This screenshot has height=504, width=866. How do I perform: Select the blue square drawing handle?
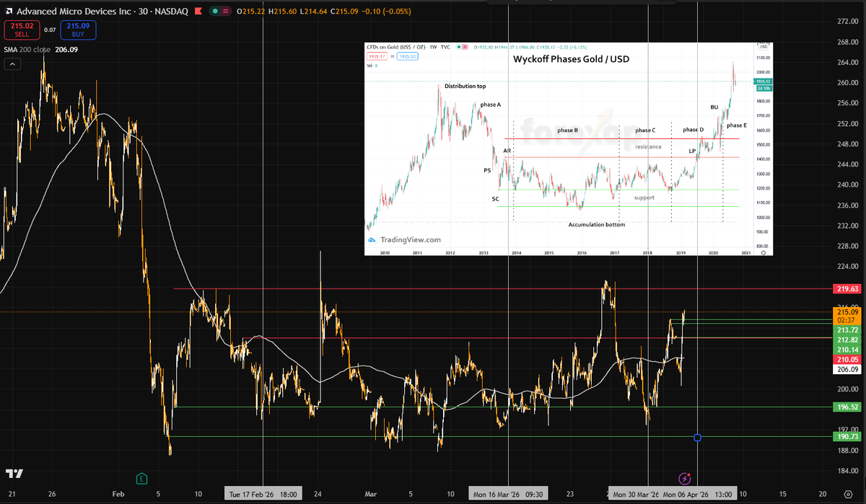click(x=697, y=438)
